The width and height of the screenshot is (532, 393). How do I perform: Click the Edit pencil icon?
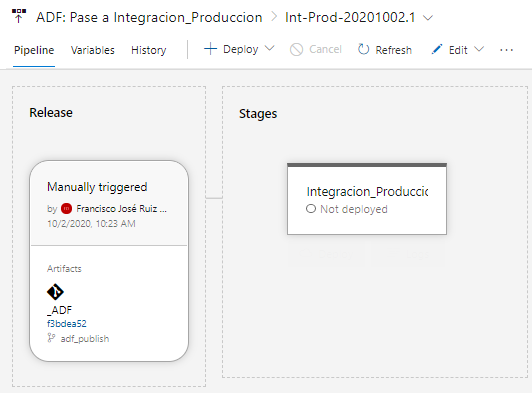coord(437,49)
